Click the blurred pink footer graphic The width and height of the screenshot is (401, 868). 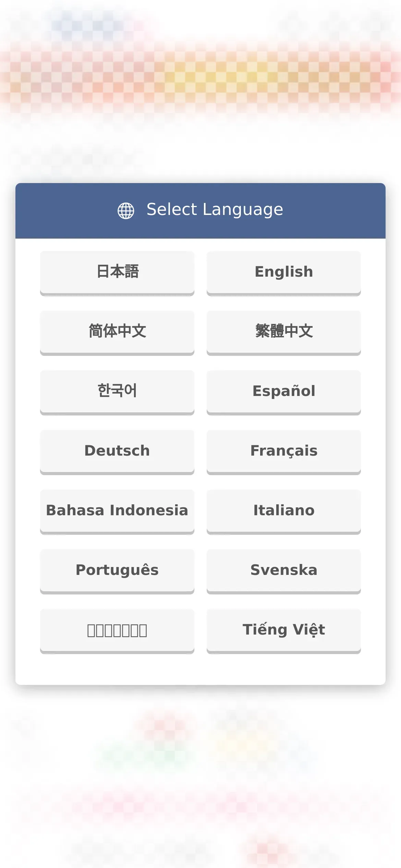coord(200,823)
